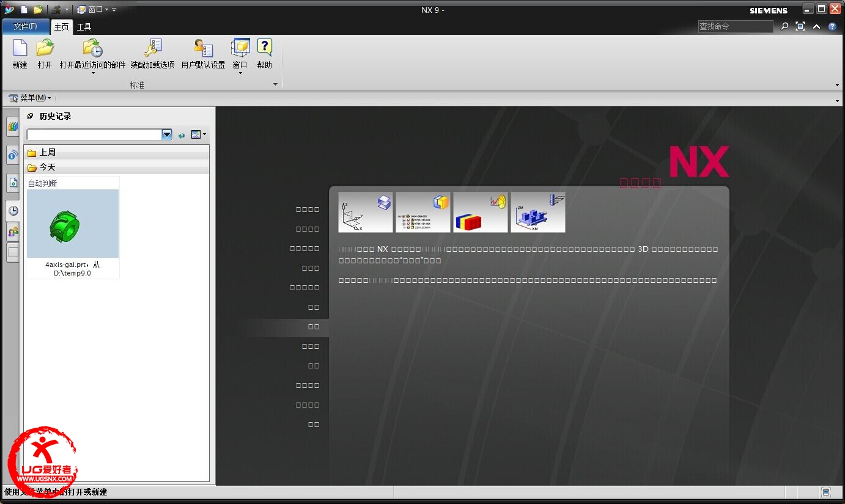The width and height of the screenshot is (845, 504).
Task: Open the Reuse Library books tab in resource bar
Action: (x=13, y=126)
